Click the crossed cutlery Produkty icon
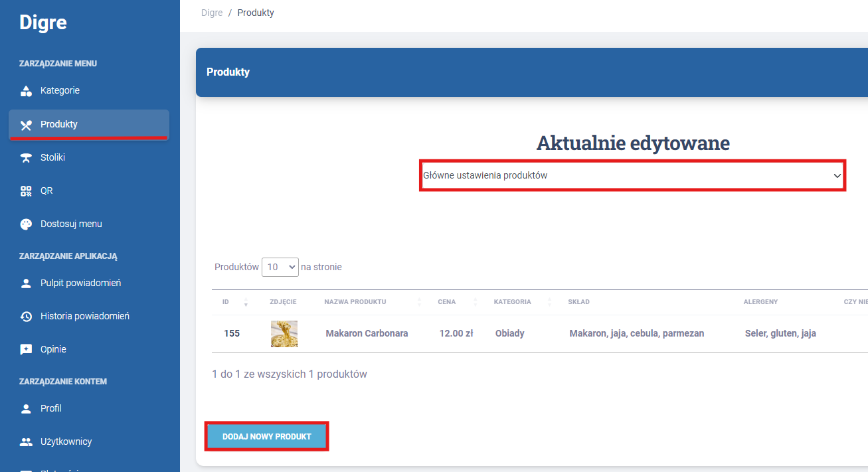The image size is (868, 472). point(26,124)
